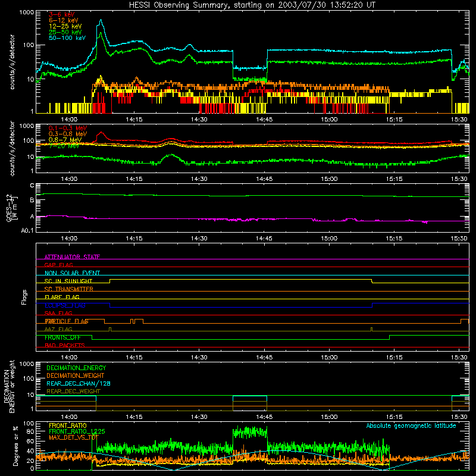Click the 15:00 tick under decimation panel
The height and width of the screenshot is (476, 476).
329,417
